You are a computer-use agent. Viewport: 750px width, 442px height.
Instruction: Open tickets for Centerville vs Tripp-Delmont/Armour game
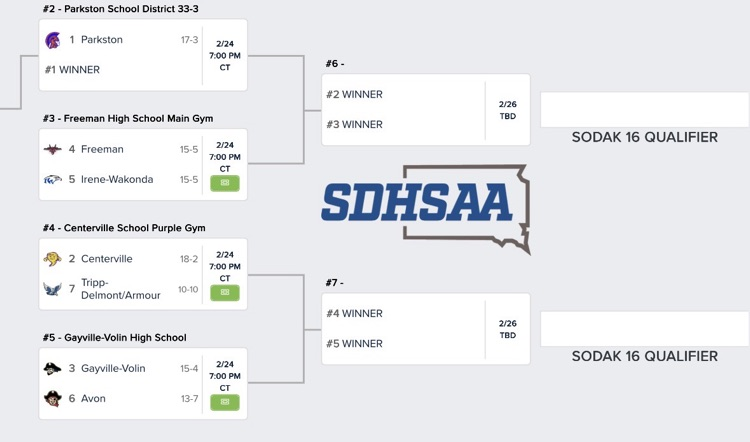(x=225, y=292)
